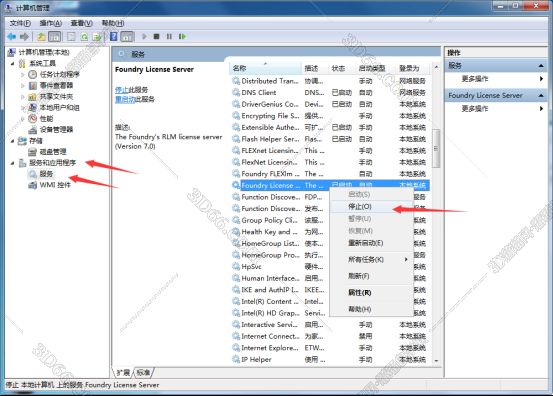Click the 停止 this service link

122,90
